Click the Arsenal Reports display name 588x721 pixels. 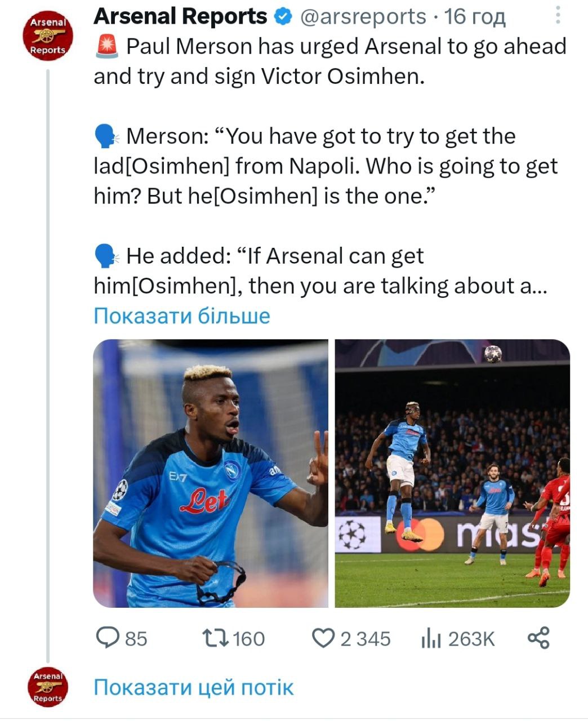[x=180, y=17]
